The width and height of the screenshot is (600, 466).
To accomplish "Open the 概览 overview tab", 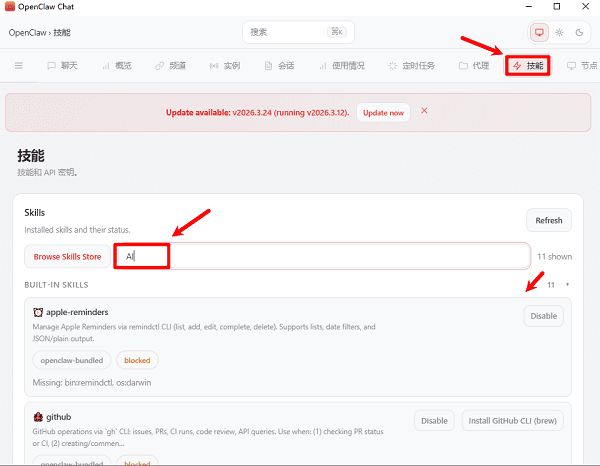I will (x=116, y=66).
